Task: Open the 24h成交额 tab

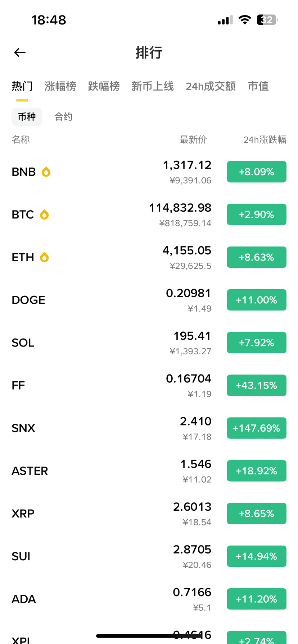Action: [x=211, y=86]
